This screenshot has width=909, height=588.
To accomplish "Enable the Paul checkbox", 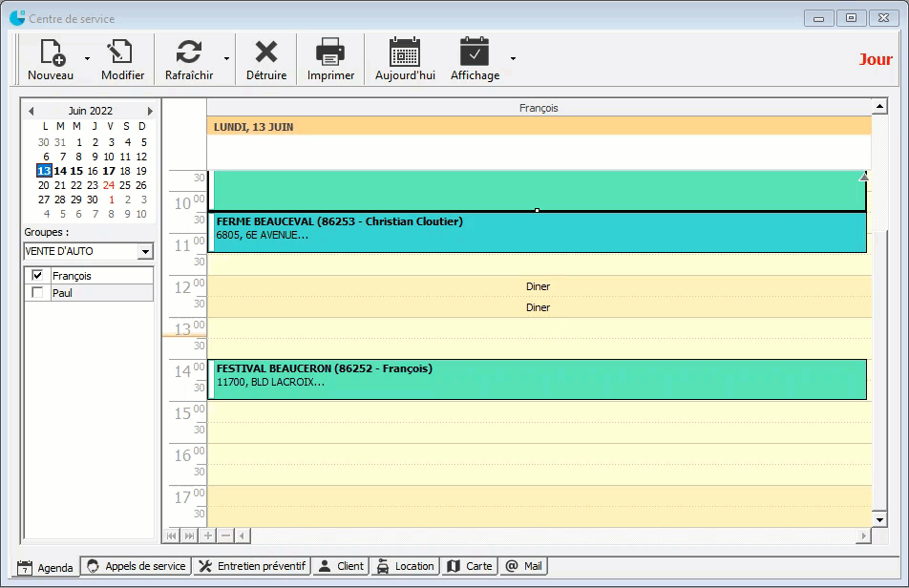I will [x=37, y=293].
